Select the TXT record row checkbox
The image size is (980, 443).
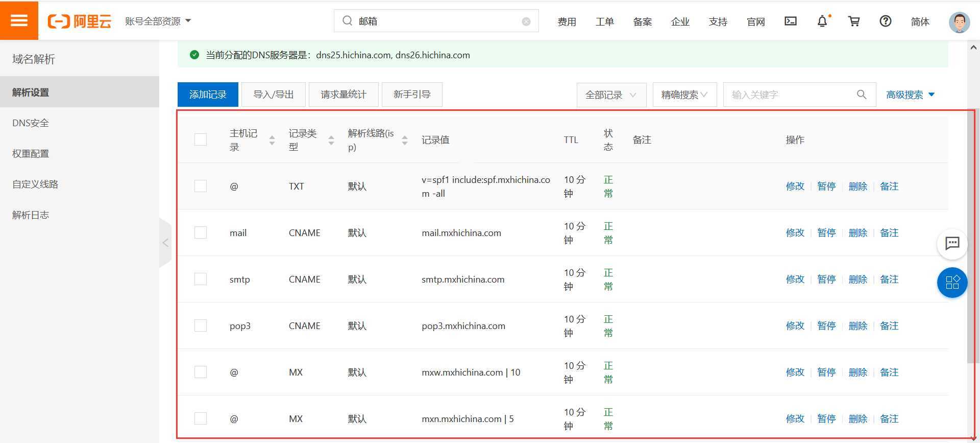201,186
